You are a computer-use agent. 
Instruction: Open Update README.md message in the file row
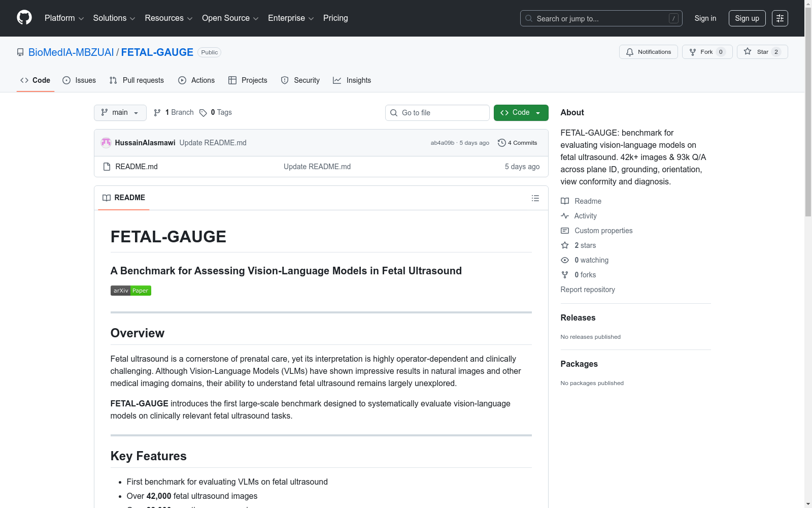click(x=317, y=167)
